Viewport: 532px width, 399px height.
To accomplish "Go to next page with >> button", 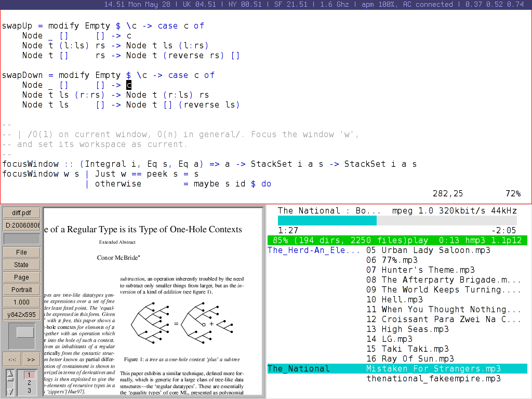I will click(x=31, y=360).
